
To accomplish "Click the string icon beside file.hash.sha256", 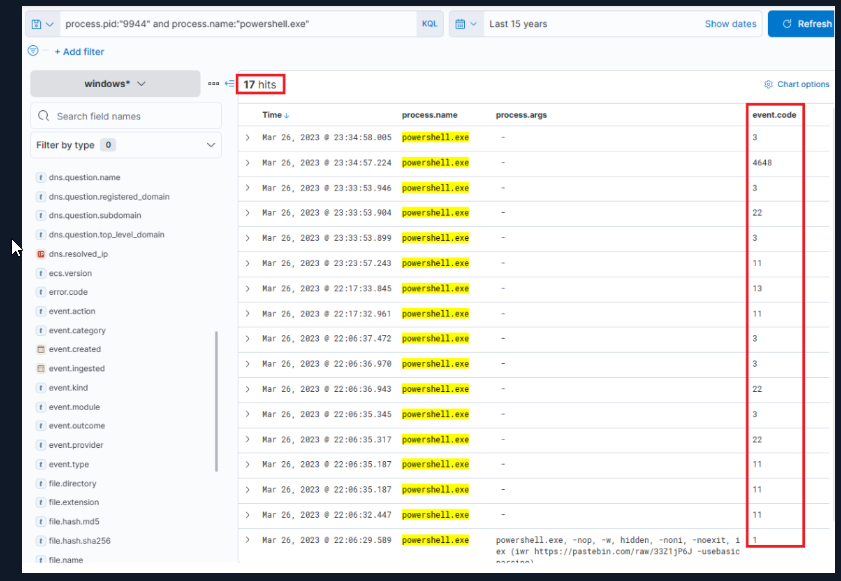I will [x=40, y=541].
